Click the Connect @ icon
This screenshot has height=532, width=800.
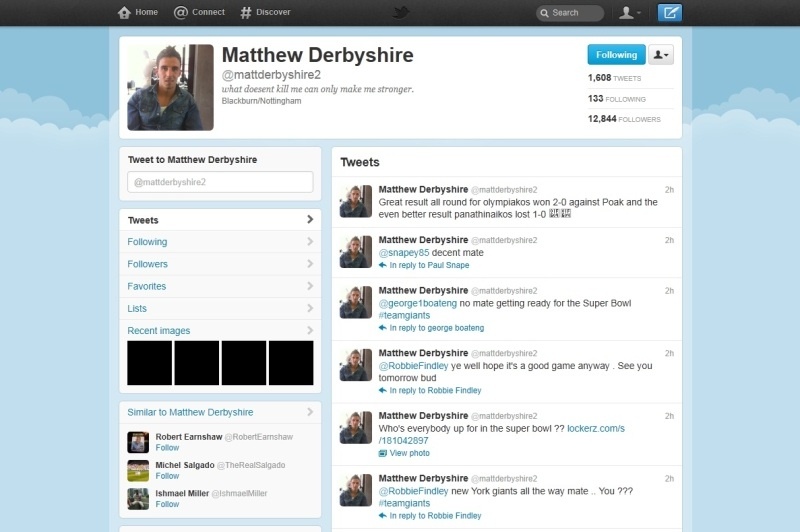[x=181, y=12]
